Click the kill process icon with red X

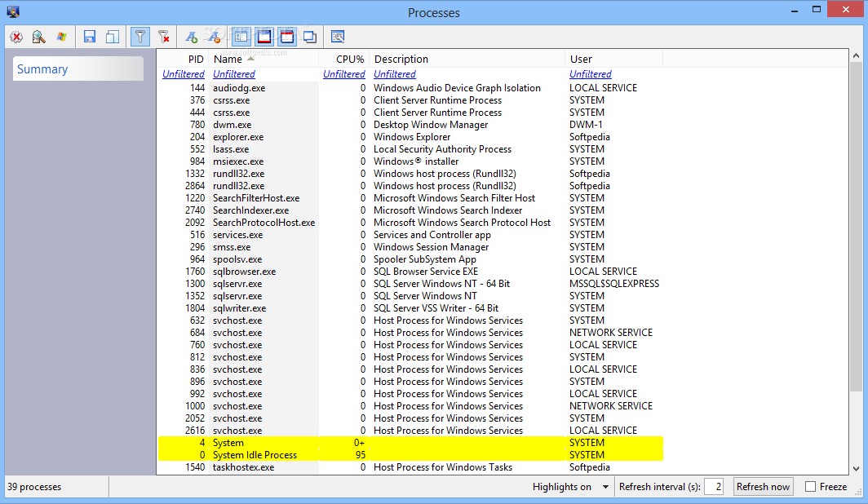[16, 37]
